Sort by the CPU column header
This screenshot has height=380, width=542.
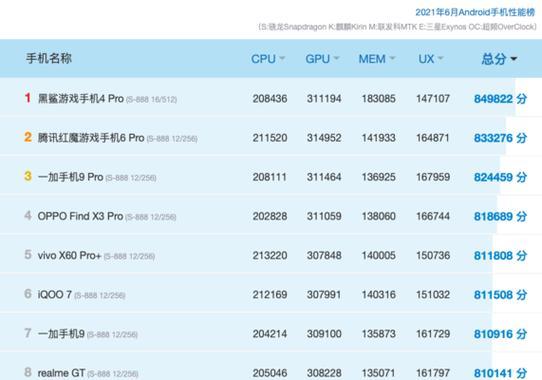pyautogui.click(x=268, y=59)
